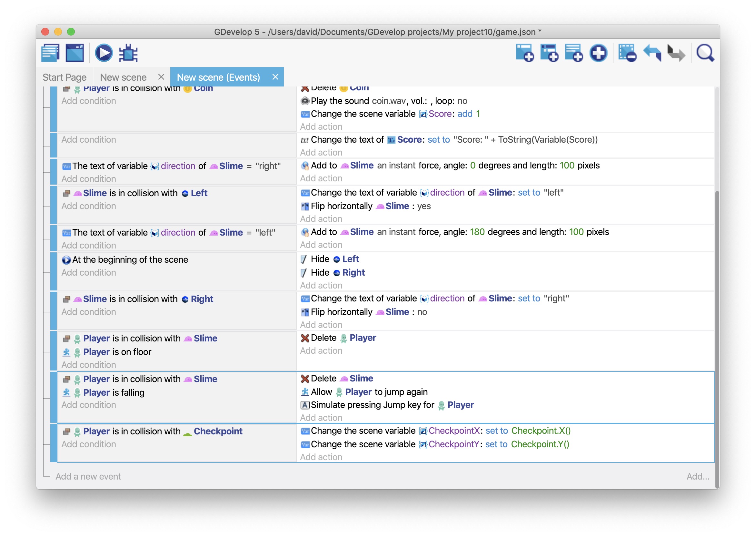Switch to the Start Page tab
The image size is (756, 537).
(x=65, y=77)
